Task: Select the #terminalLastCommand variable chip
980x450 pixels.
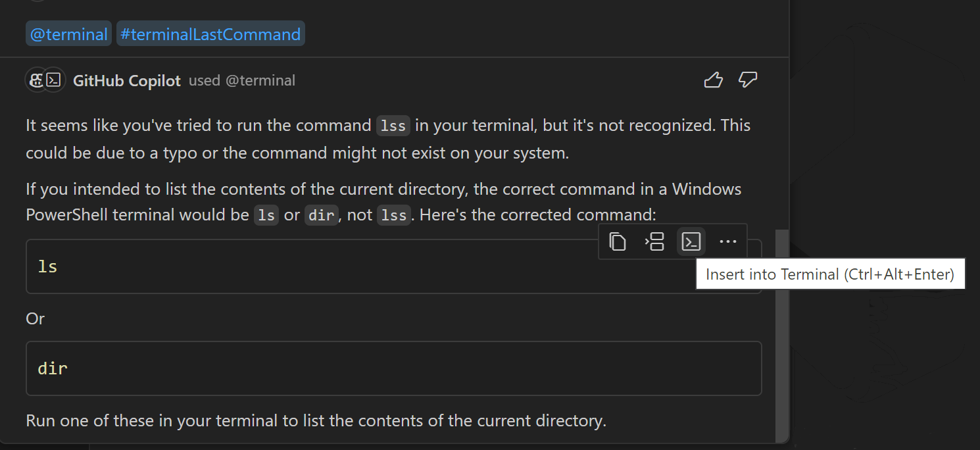Action: [210, 33]
